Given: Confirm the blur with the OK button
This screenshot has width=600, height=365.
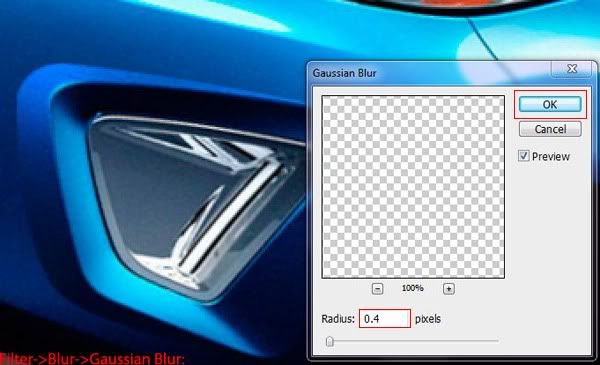Looking at the screenshot, I should (550, 104).
